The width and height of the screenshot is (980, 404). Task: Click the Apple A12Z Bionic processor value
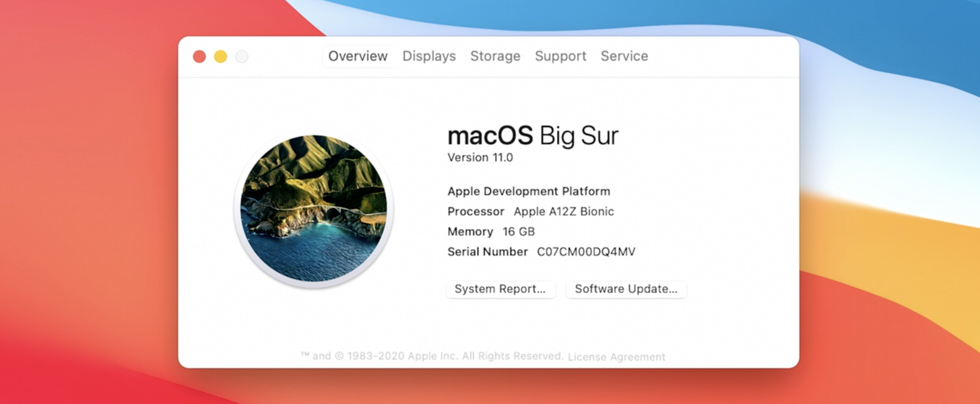coord(564,211)
